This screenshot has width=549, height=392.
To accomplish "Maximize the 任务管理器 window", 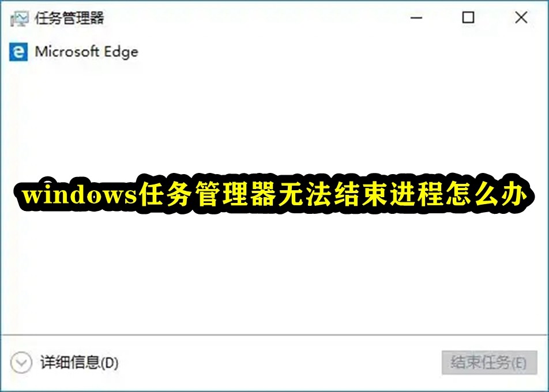I will click(x=468, y=17).
